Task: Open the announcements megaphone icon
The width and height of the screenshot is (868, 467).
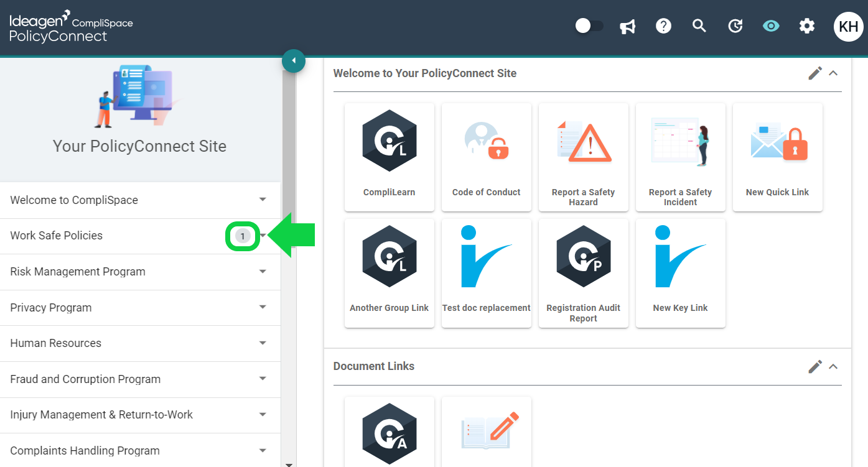Action: [x=627, y=26]
